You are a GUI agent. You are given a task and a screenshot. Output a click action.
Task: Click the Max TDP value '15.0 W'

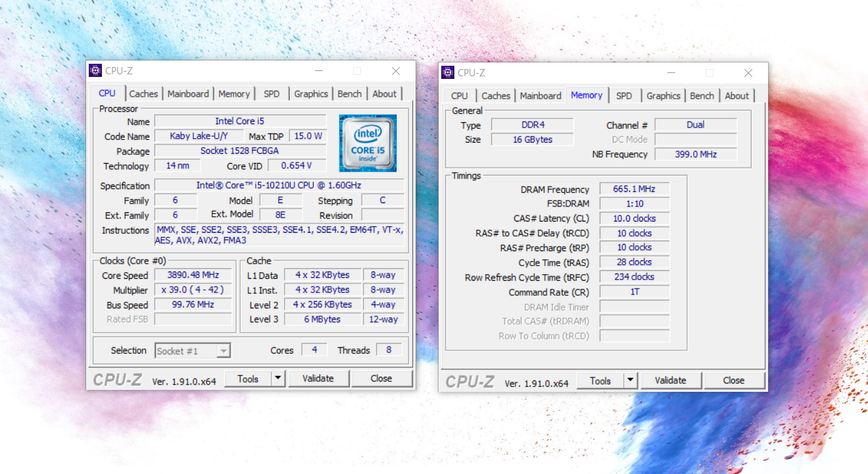(x=308, y=136)
